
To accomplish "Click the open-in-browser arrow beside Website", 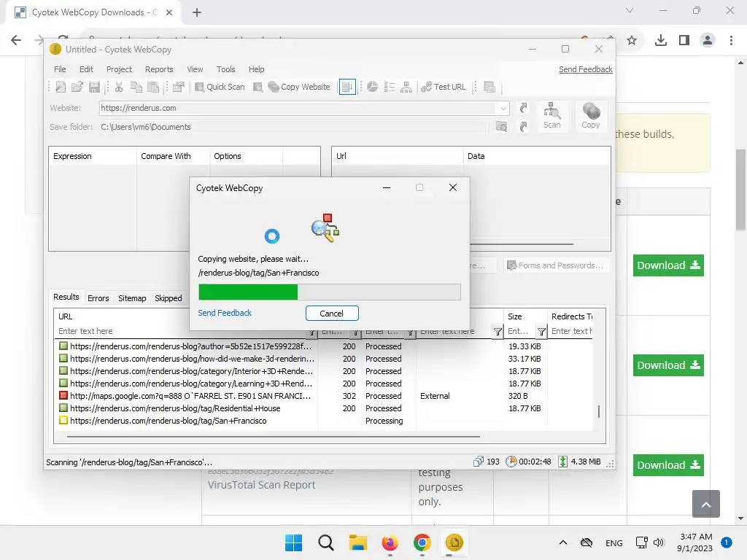I will [x=524, y=108].
